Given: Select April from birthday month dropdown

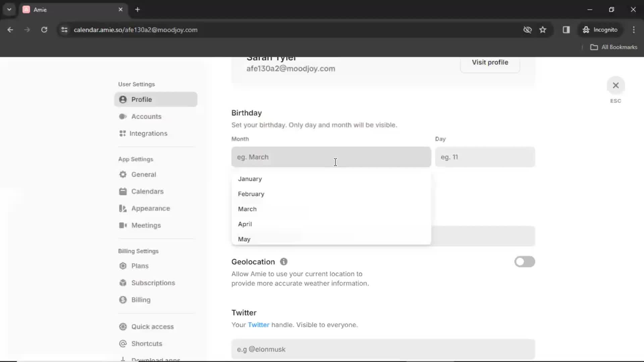Looking at the screenshot, I should coord(245,224).
